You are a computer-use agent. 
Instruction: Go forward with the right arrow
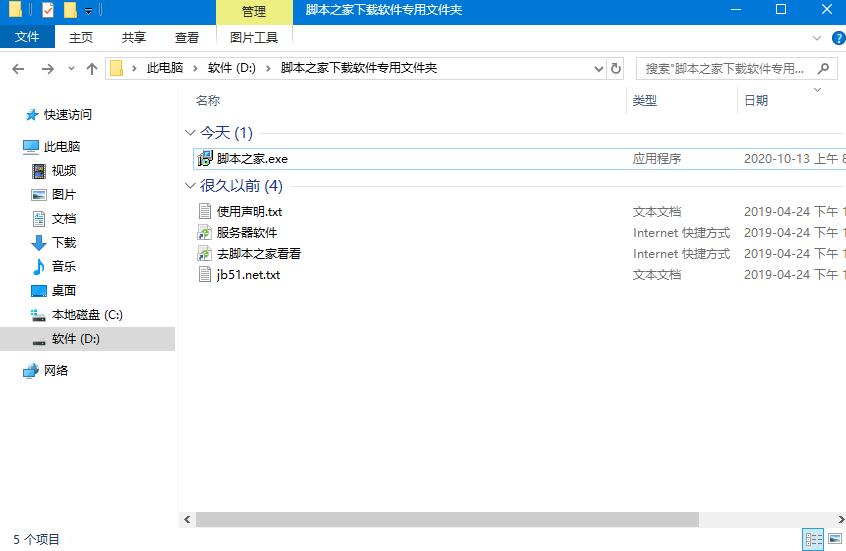[x=47, y=69]
